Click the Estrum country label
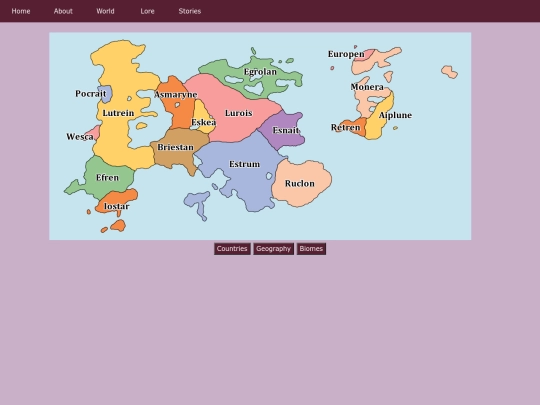The height and width of the screenshot is (405, 540). [245, 164]
